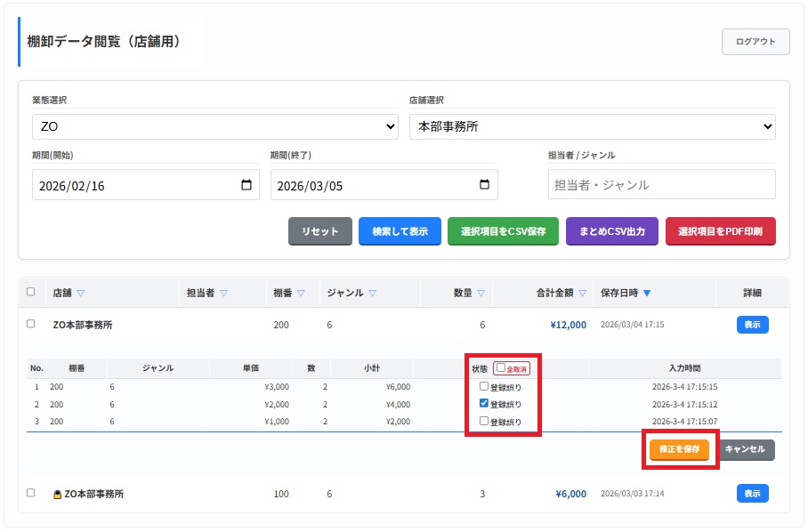Sort by 担当者 using its triangle icon
808x532 pixels.
coord(223,293)
